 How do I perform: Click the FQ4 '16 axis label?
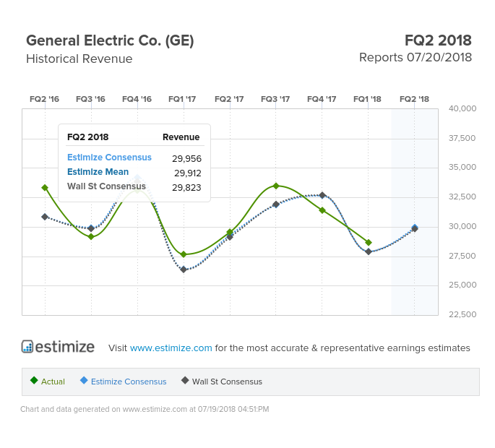click(137, 99)
